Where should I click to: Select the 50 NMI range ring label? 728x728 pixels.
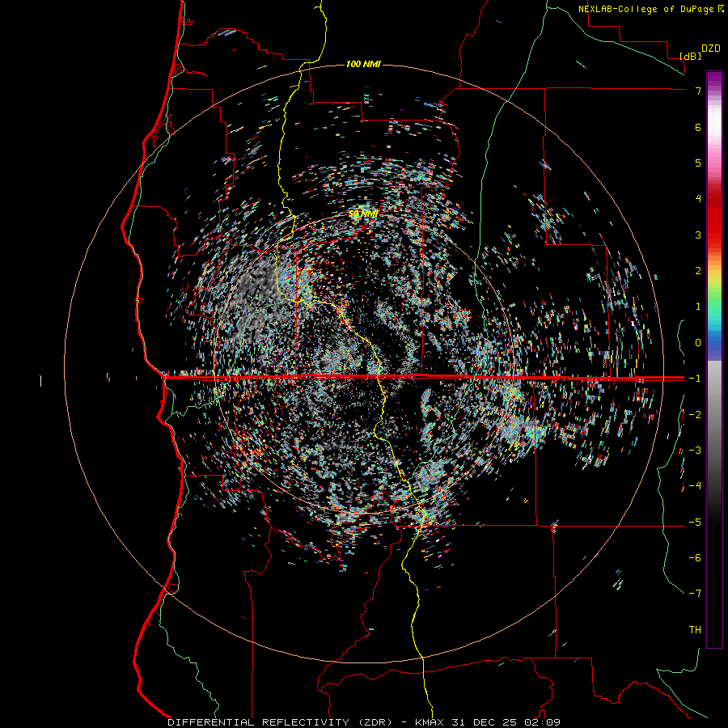[x=363, y=214]
